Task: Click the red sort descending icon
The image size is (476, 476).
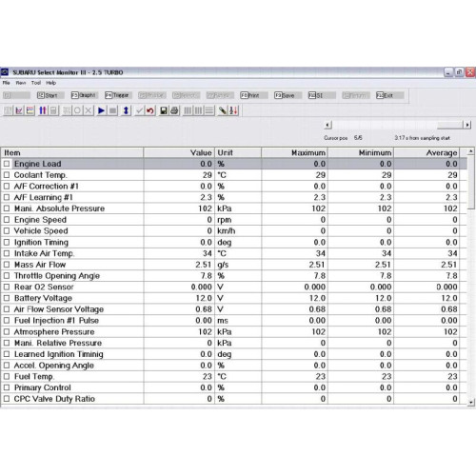Action: (234, 110)
